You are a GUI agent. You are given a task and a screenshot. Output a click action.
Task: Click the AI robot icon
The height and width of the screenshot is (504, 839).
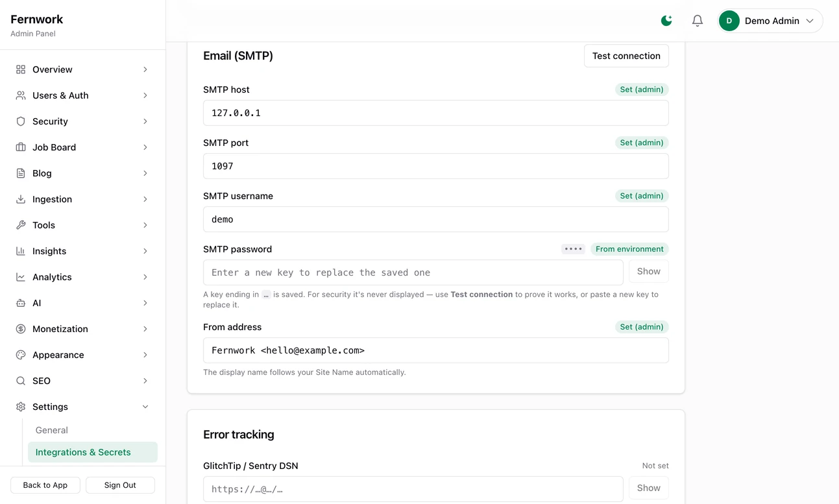tap(21, 303)
